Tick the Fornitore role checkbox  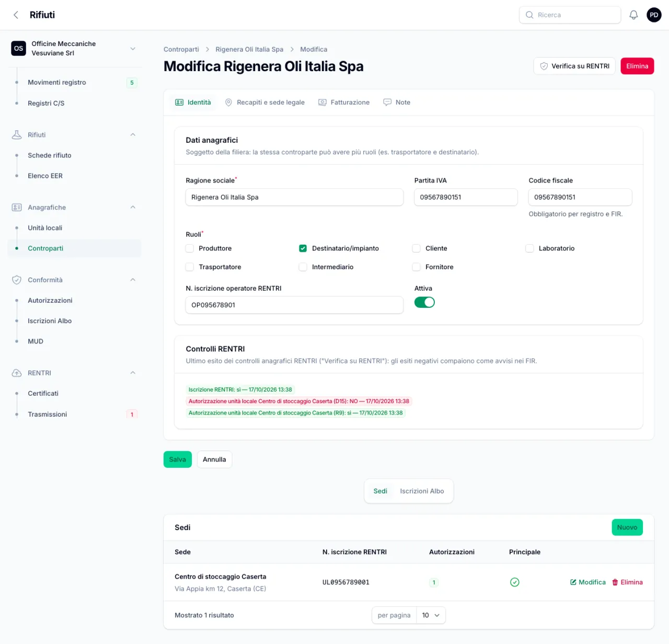417,267
